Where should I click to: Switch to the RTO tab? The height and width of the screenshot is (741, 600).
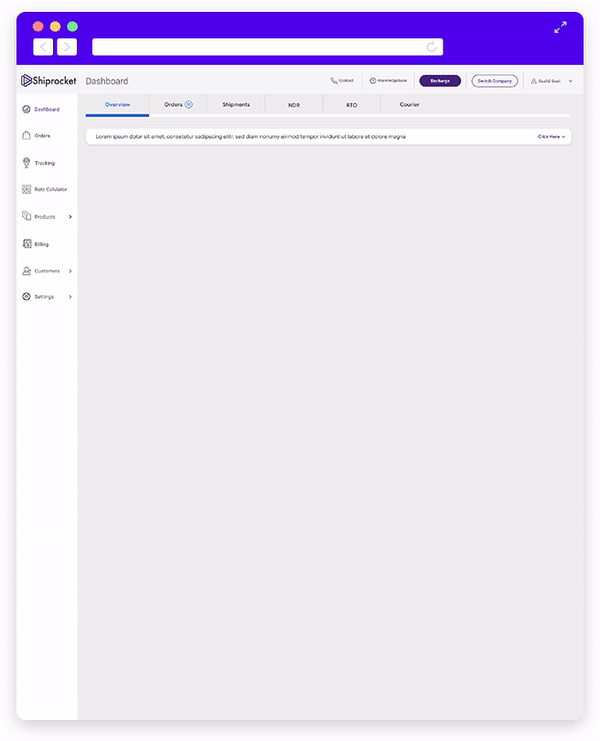pyautogui.click(x=351, y=105)
